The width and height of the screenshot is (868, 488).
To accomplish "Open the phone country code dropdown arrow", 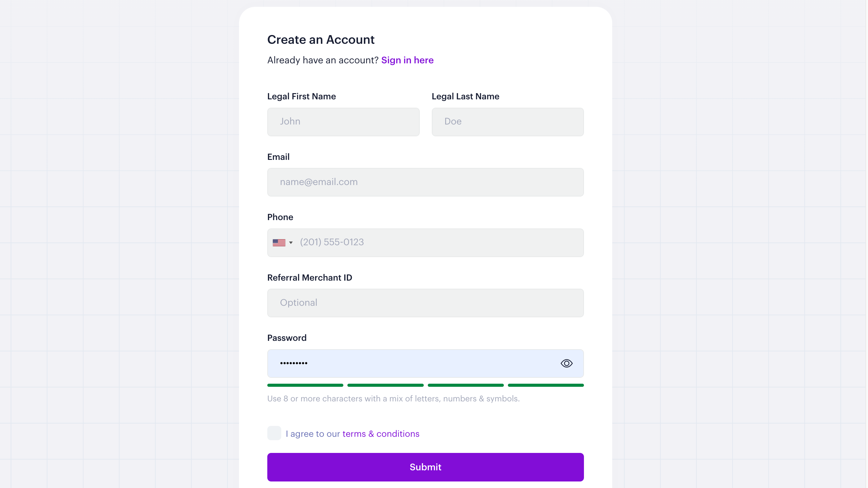I will pyautogui.click(x=291, y=243).
